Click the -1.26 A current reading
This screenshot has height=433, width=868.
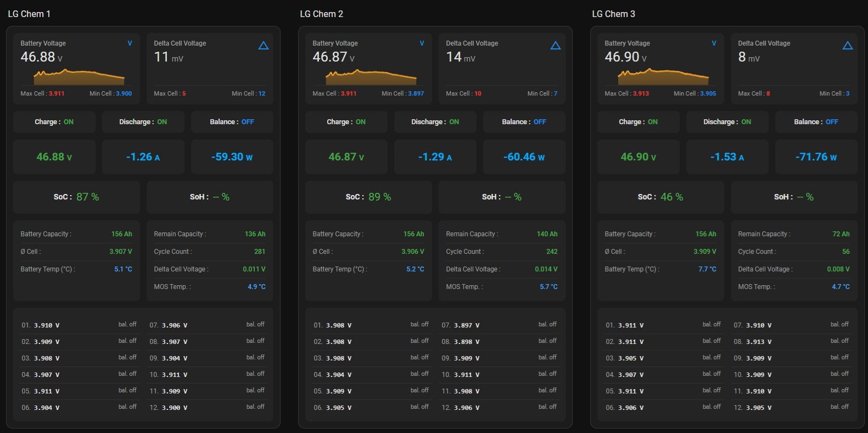143,157
